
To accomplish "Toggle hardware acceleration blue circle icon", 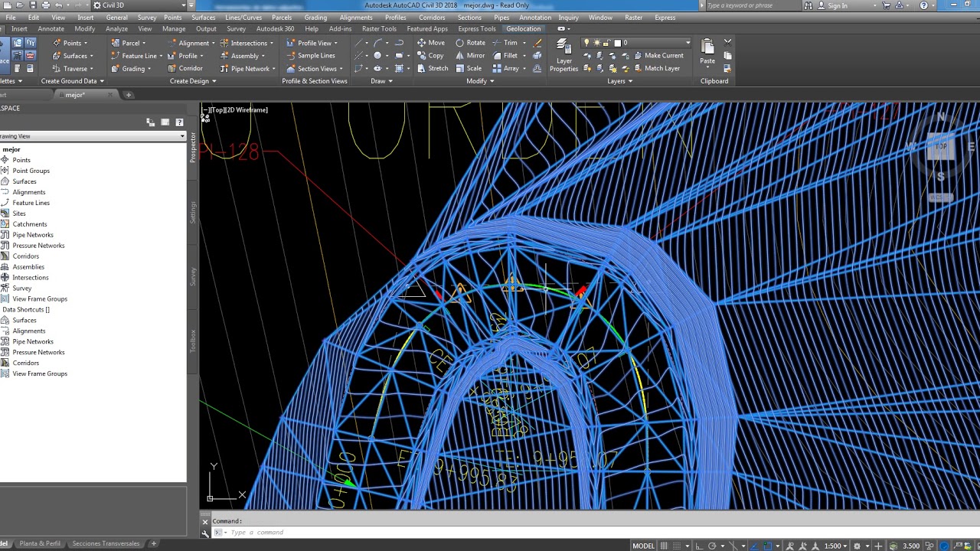I will point(944,546).
